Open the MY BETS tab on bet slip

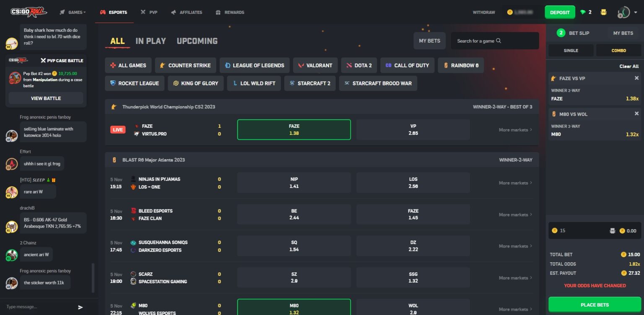[623, 33]
